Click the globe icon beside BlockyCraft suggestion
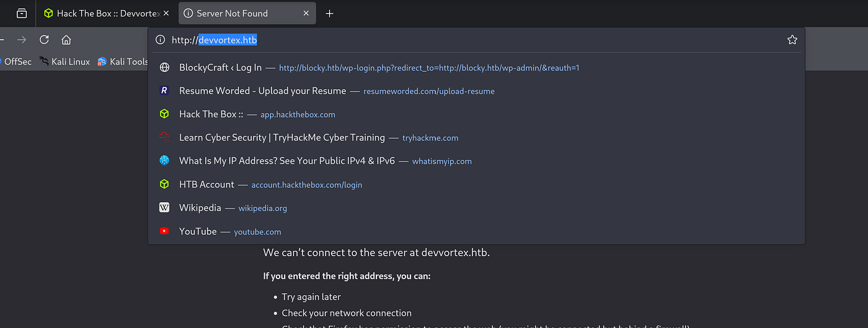Image resolution: width=868 pixels, height=328 pixels. pyautogui.click(x=164, y=68)
